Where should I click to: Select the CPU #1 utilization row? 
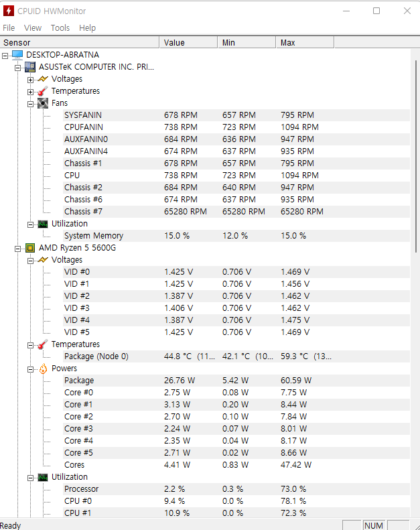point(236,513)
